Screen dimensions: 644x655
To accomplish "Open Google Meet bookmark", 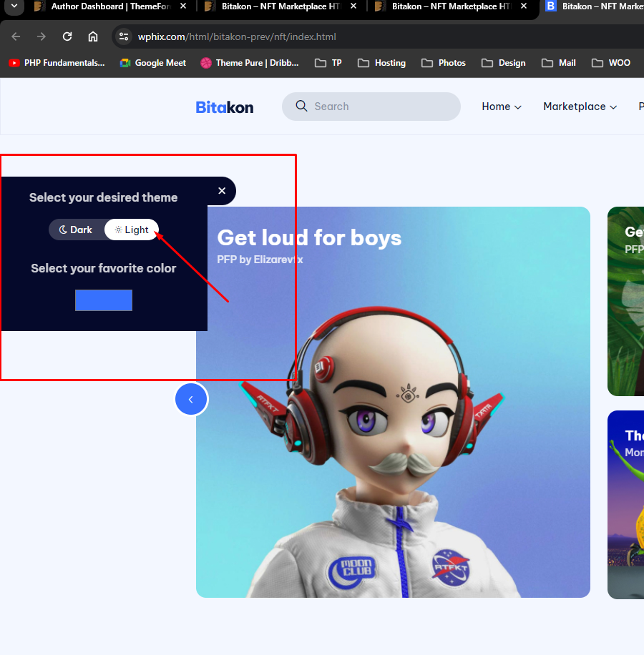I will click(x=153, y=63).
